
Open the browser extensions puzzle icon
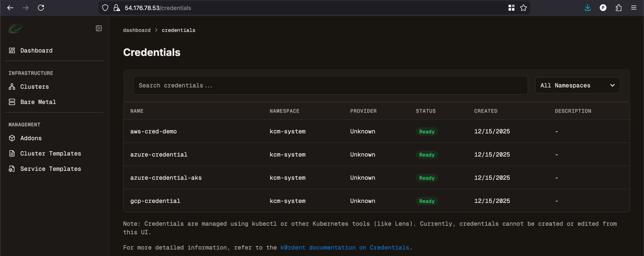pos(618,8)
